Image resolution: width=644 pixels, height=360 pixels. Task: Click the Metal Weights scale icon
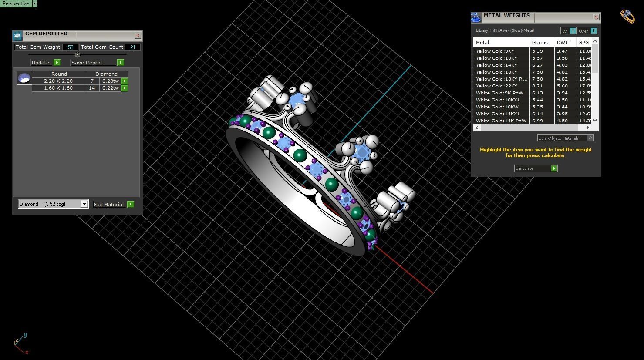[476, 17]
